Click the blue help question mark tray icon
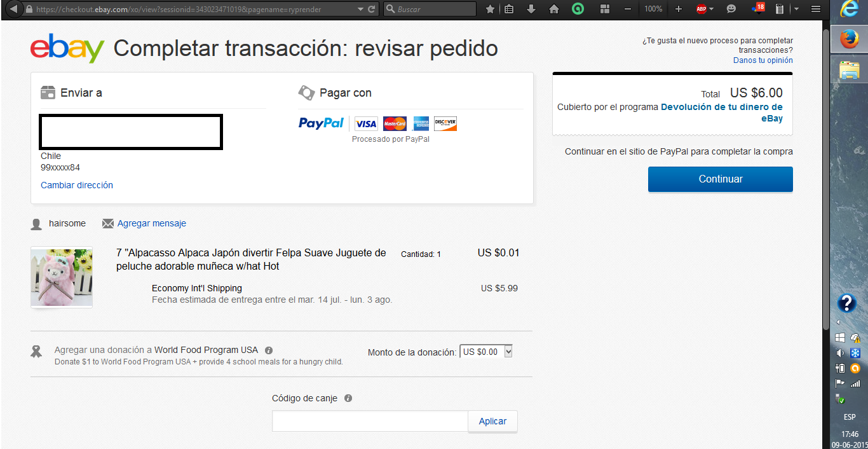Viewport: 868px width, 449px height. (x=848, y=303)
